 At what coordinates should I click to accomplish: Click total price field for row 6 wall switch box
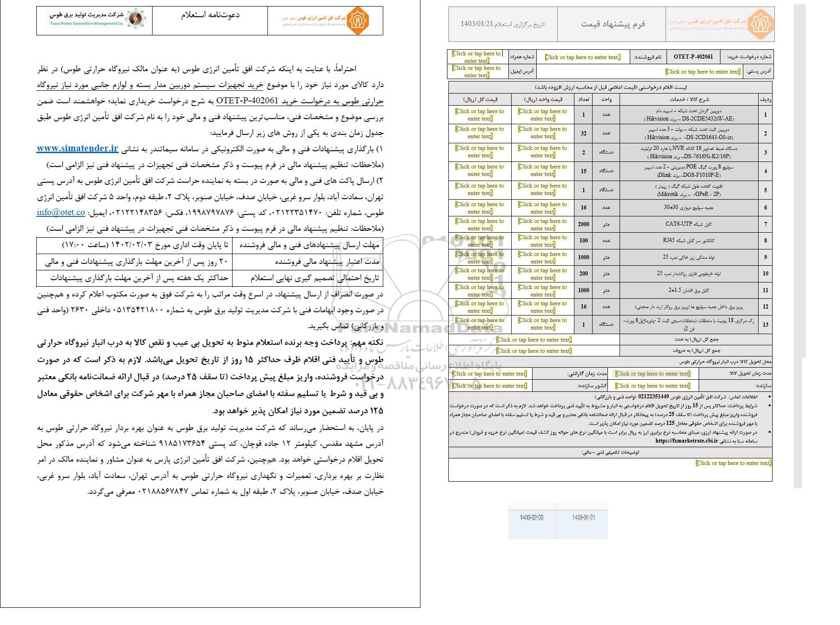coord(480,208)
